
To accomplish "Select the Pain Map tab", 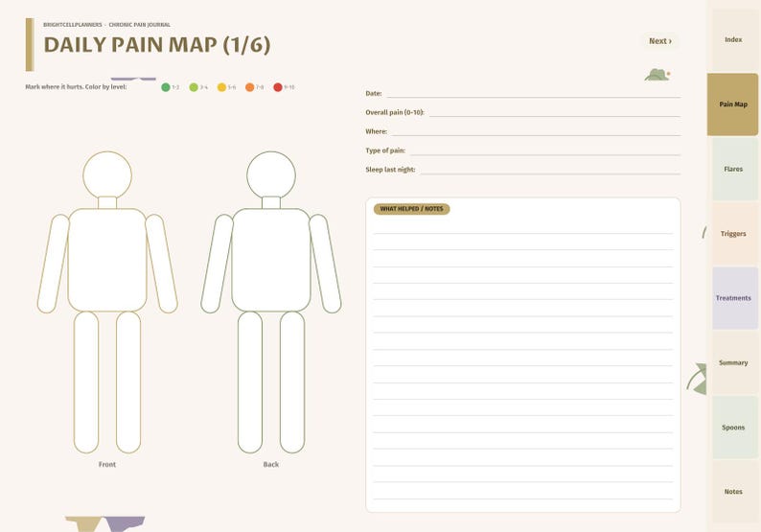I will pos(733,104).
